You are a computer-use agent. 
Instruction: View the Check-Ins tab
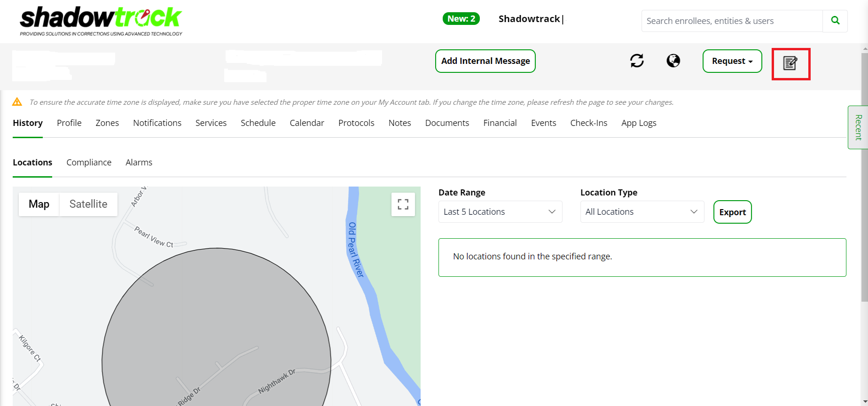(x=589, y=123)
